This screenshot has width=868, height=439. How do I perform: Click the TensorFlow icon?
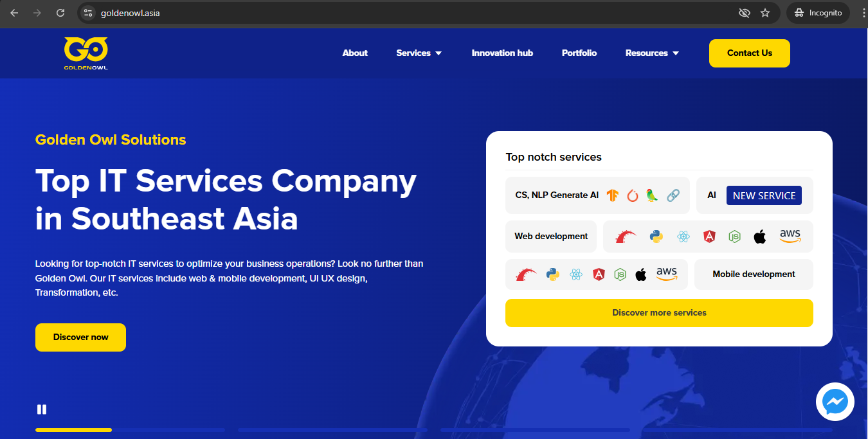point(612,195)
